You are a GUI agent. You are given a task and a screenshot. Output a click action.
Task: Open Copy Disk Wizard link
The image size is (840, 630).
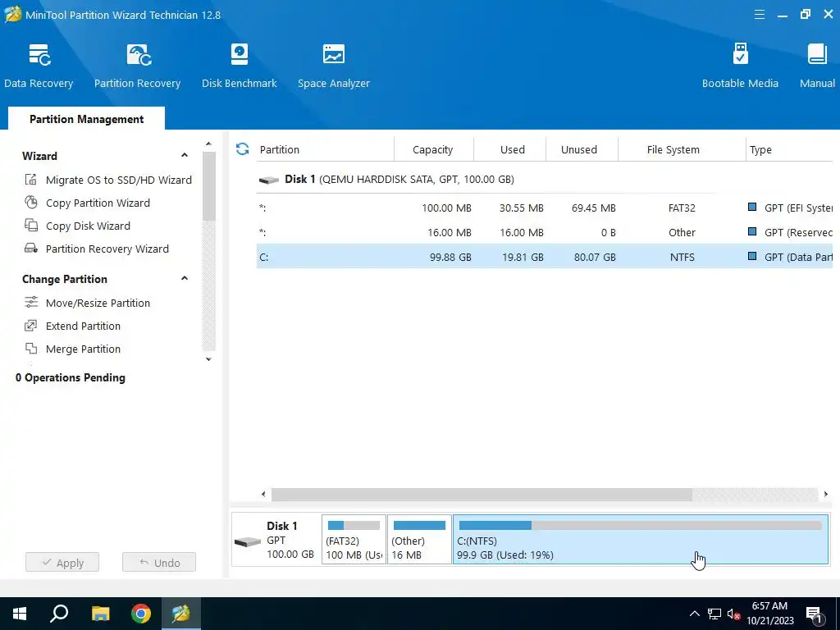pyautogui.click(x=88, y=226)
